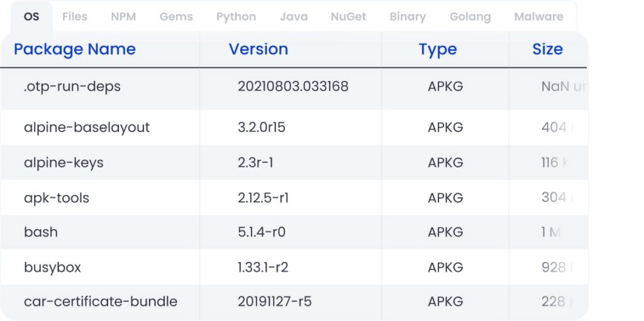The width and height of the screenshot is (644, 321).
Task: Open the Binary tab
Action: pyautogui.click(x=408, y=17)
